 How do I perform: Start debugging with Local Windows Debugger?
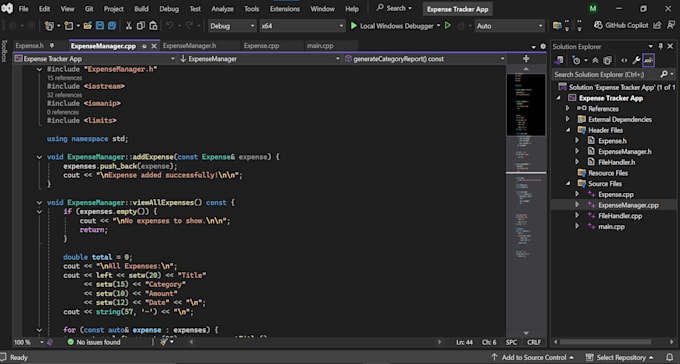(x=392, y=26)
